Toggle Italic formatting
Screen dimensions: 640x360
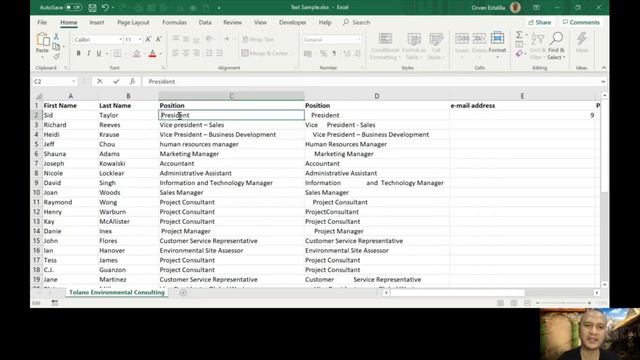(88, 53)
